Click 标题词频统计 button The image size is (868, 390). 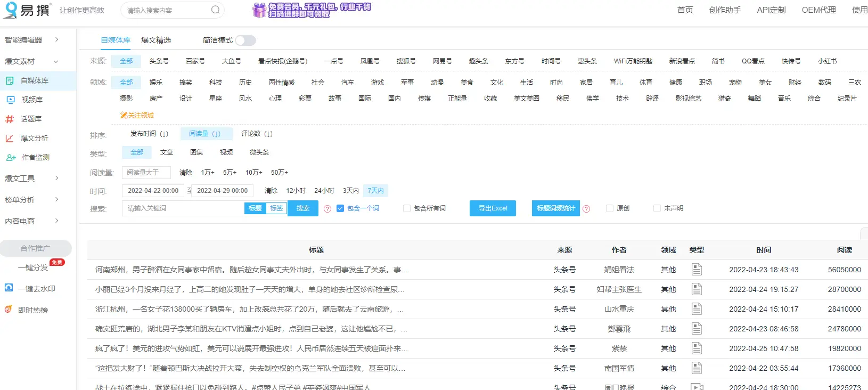point(556,208)
